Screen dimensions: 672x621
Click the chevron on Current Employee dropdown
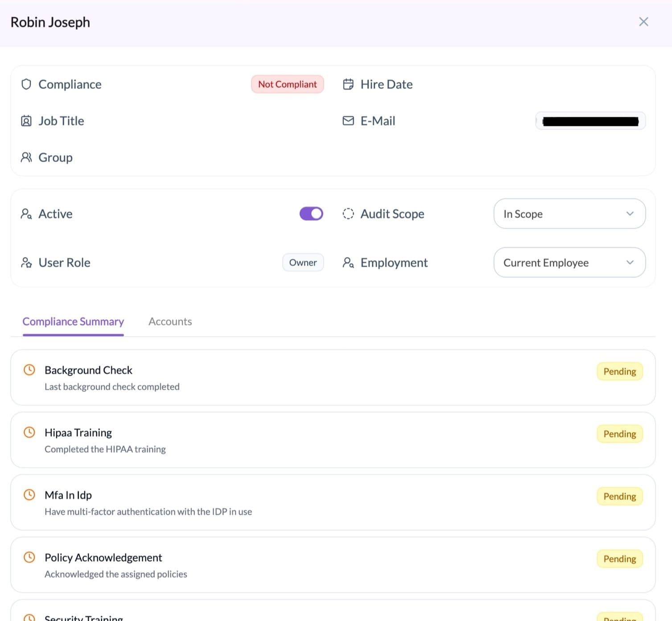(630, 263)
